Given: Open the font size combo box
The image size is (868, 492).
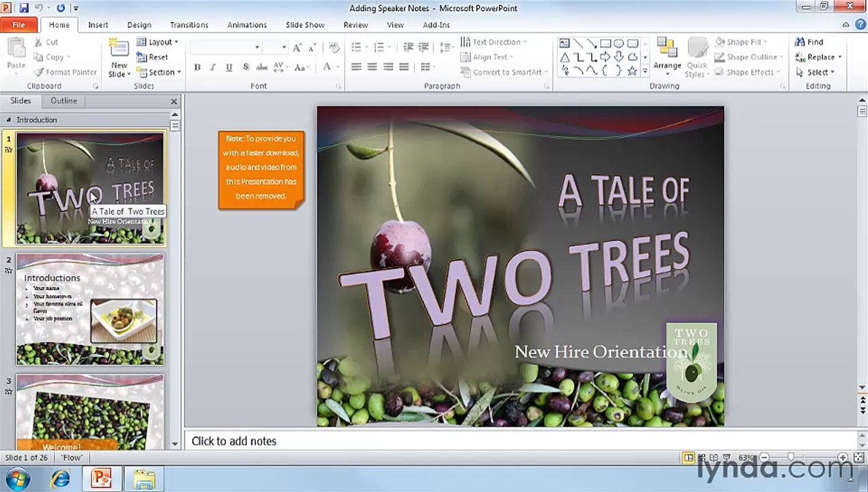Looking at the screenshot, I should point(275,47).
